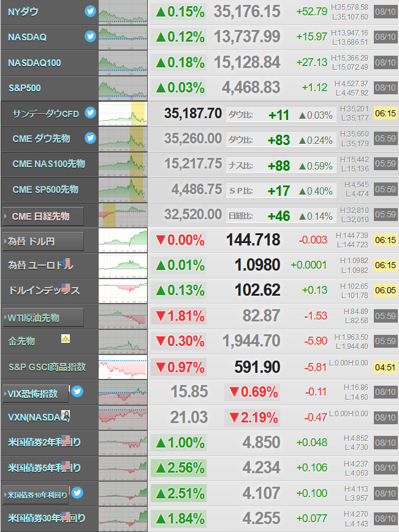
Task: Click the small icon on the VXN(NASDAQ) label
Action: [66, 415]
